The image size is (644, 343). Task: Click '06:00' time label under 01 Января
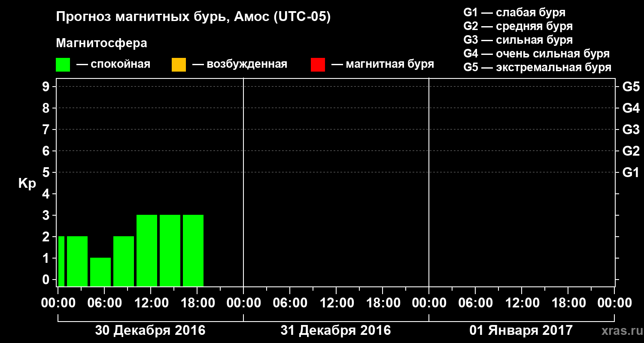tap(475, 303)
